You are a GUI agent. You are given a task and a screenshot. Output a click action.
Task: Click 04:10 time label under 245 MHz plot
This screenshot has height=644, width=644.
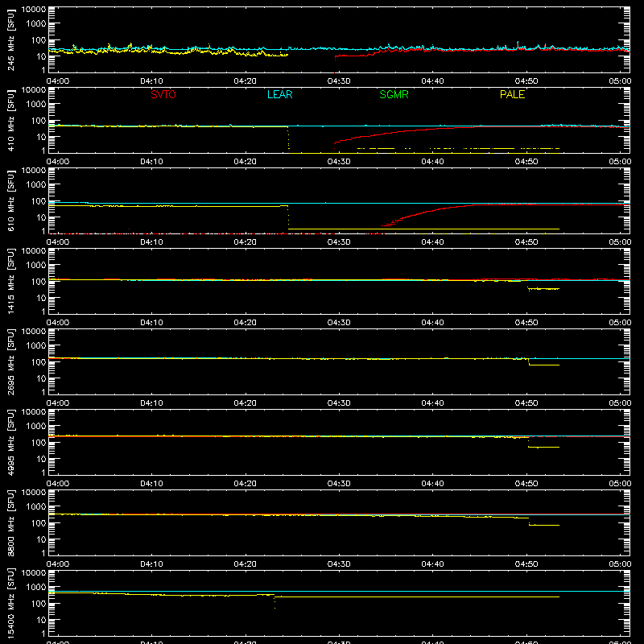coord(151,81)
